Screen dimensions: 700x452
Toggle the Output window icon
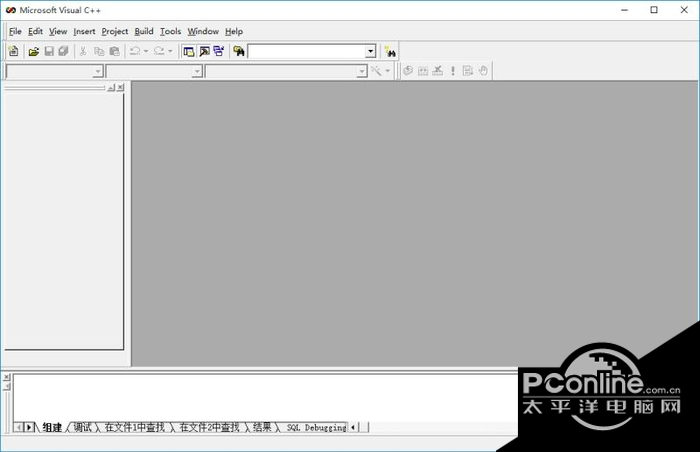coord(204,51)
